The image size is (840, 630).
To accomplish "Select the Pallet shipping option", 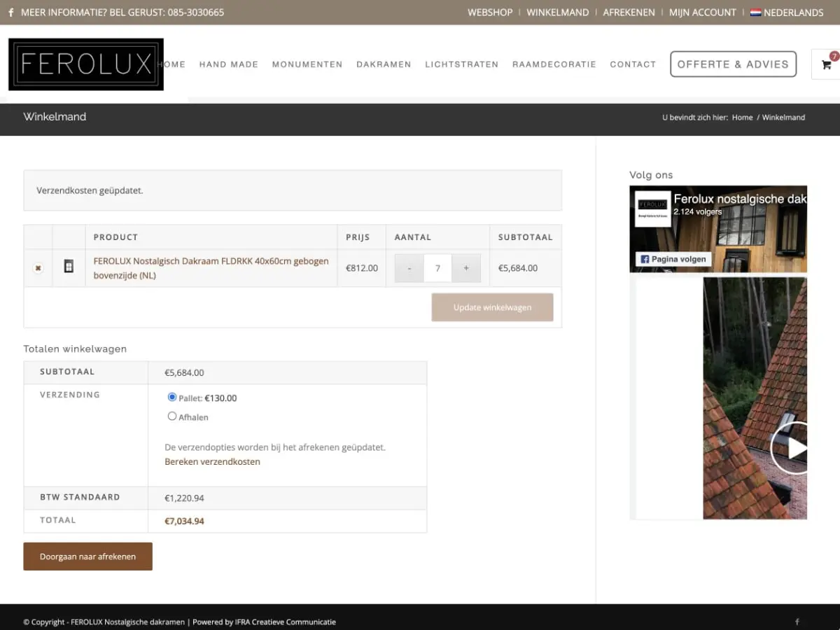I will [172, 397].
